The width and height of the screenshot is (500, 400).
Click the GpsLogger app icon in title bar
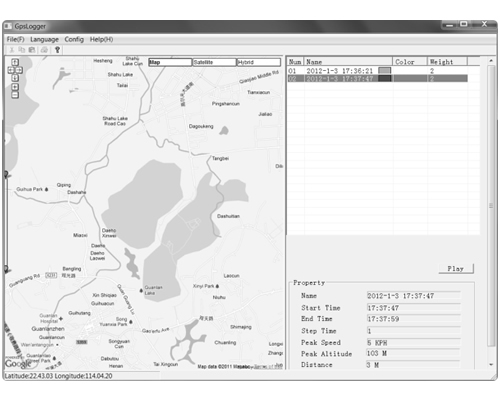pos(8,26)
